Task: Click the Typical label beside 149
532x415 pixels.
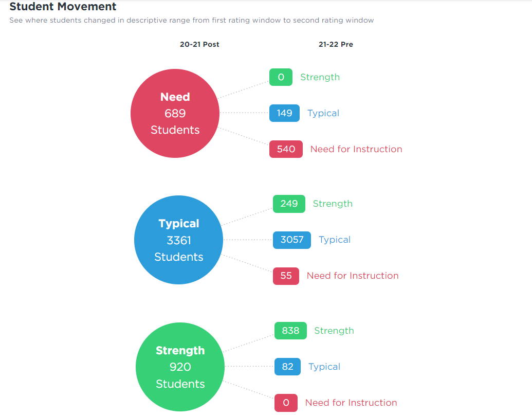Action: [323, 113]
